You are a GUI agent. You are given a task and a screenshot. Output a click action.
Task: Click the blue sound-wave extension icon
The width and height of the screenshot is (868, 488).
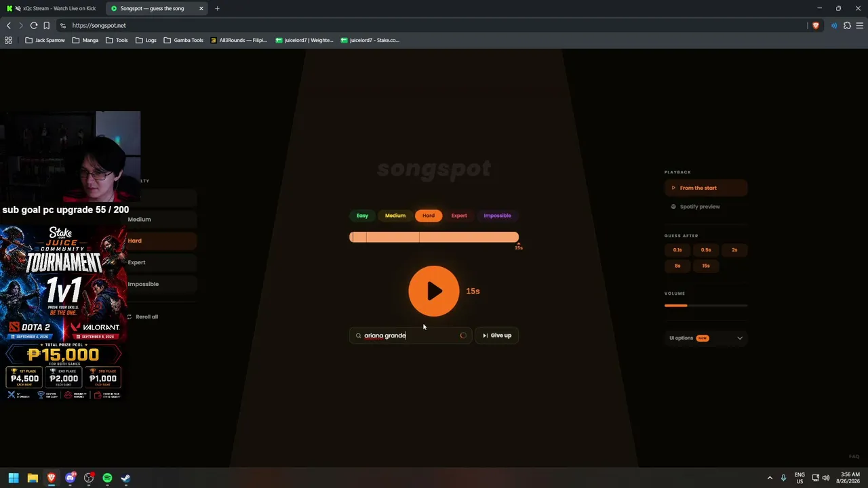tap(834, 25)
